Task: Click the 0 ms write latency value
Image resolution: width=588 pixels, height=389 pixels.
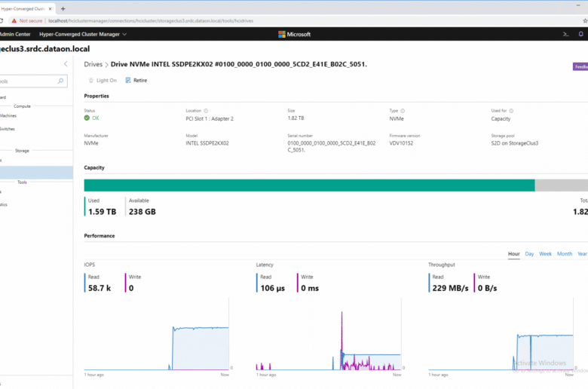Action: [310, 288]
